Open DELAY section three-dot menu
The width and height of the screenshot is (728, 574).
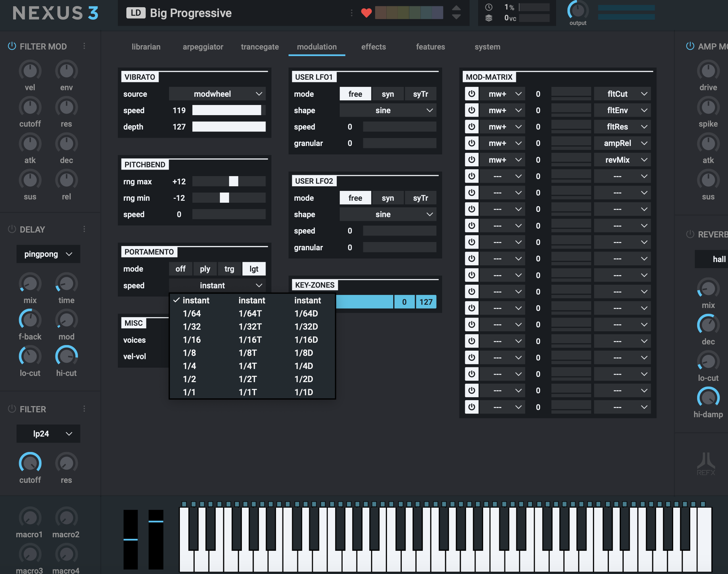pyautogui.click(x=84, y=229)
